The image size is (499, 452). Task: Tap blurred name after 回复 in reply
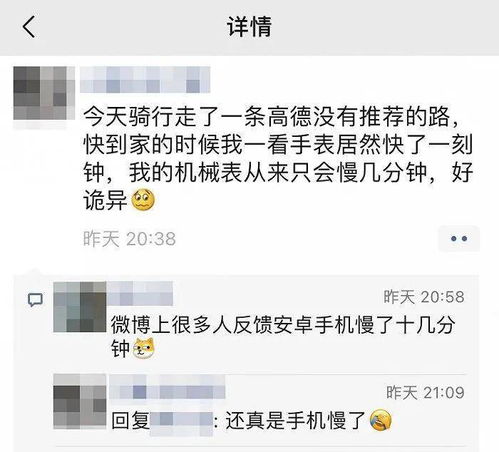pyautogui.click(x=181, y=423)
